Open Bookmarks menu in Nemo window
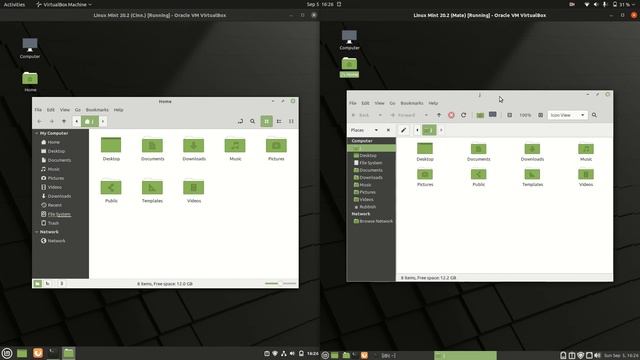Screen dimensions: 640x360 click(97, 110)
